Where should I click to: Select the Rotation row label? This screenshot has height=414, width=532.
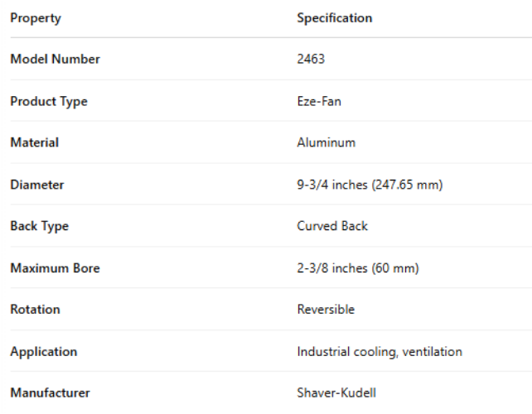[x=35, y=310]
